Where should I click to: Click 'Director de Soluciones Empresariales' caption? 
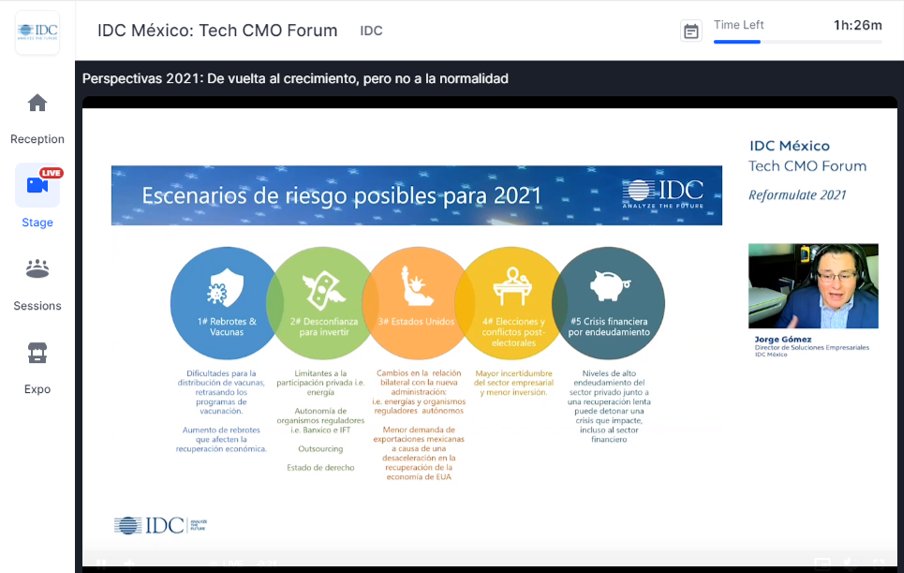tap(812, 348)
